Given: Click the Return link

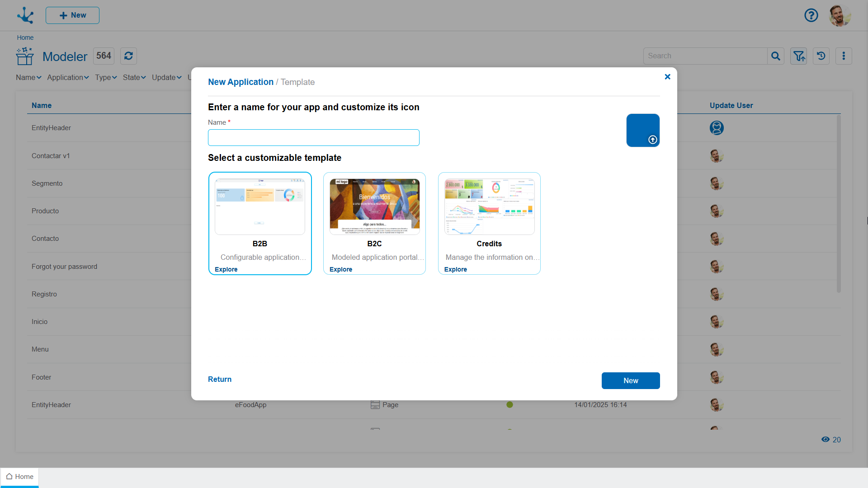Looking at the screenshot, I should [220, 380].
